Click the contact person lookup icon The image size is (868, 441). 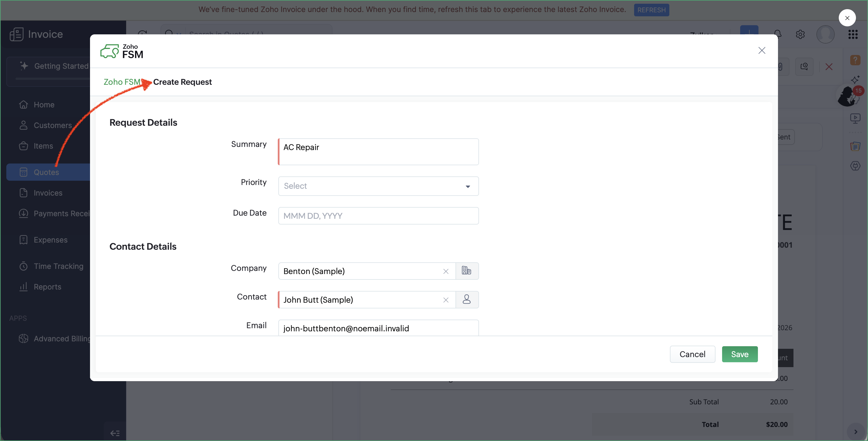tap(467, 299)
